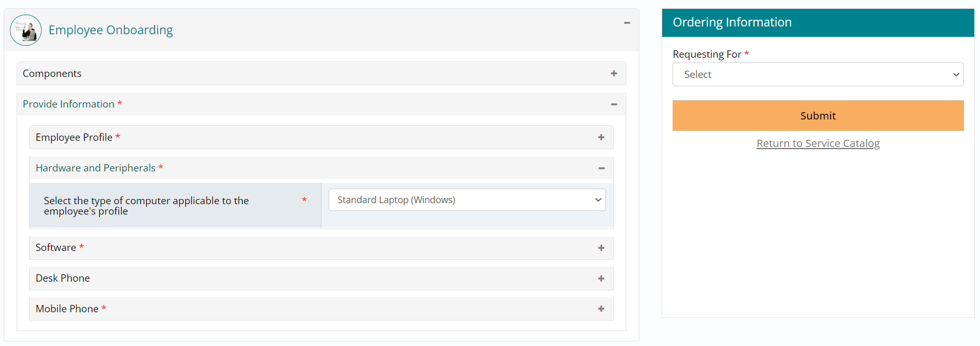The image size is (980, 346).
Task: Click the Mobile Phone section label
Action: click(x=67, y=309)
